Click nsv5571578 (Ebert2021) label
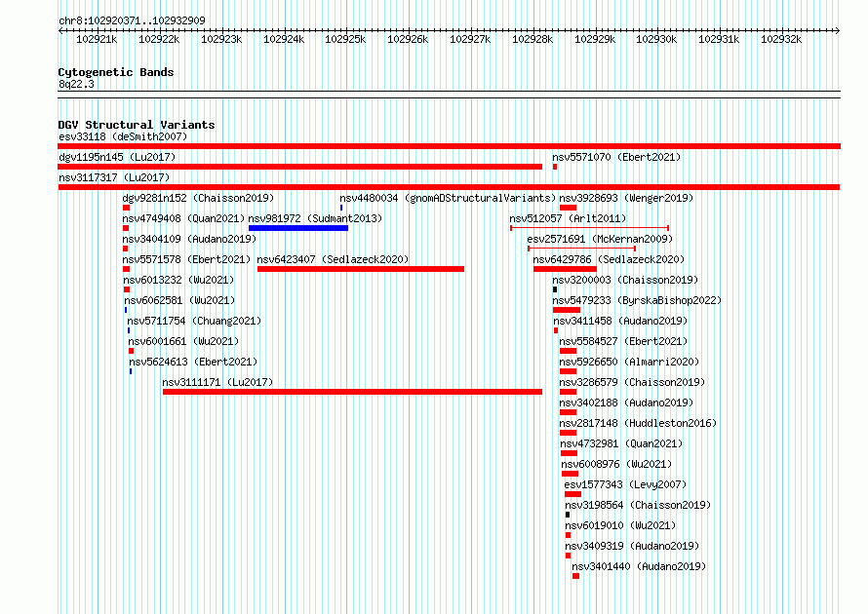 click(186, 259)
